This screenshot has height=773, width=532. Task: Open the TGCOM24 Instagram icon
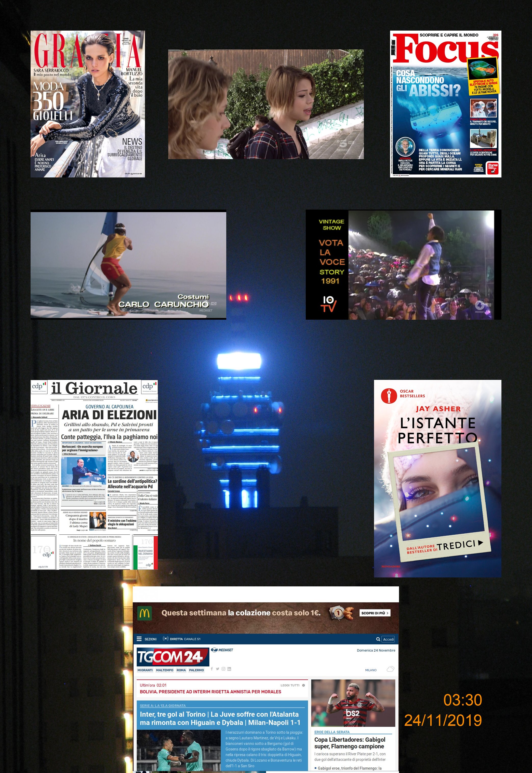coord(223,669)
